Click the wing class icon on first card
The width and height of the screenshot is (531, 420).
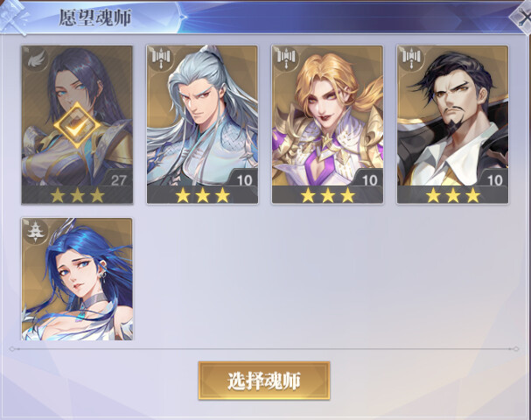36,59
